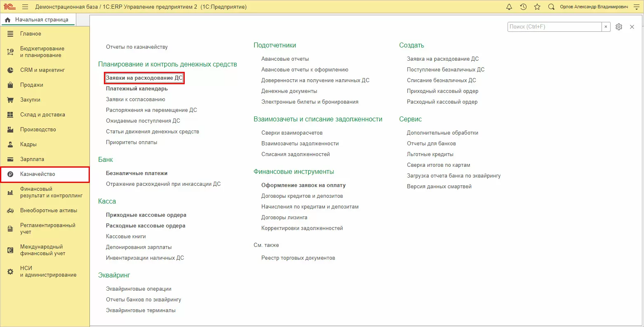Show notifications bell
This screenshot has width=644, height=327.
point(509,7)
